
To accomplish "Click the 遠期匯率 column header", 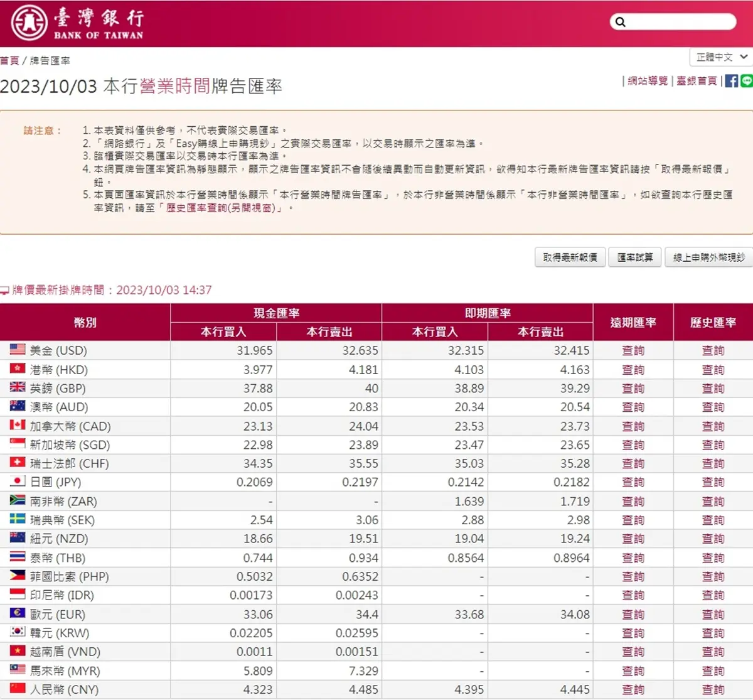I will point(633,323).
